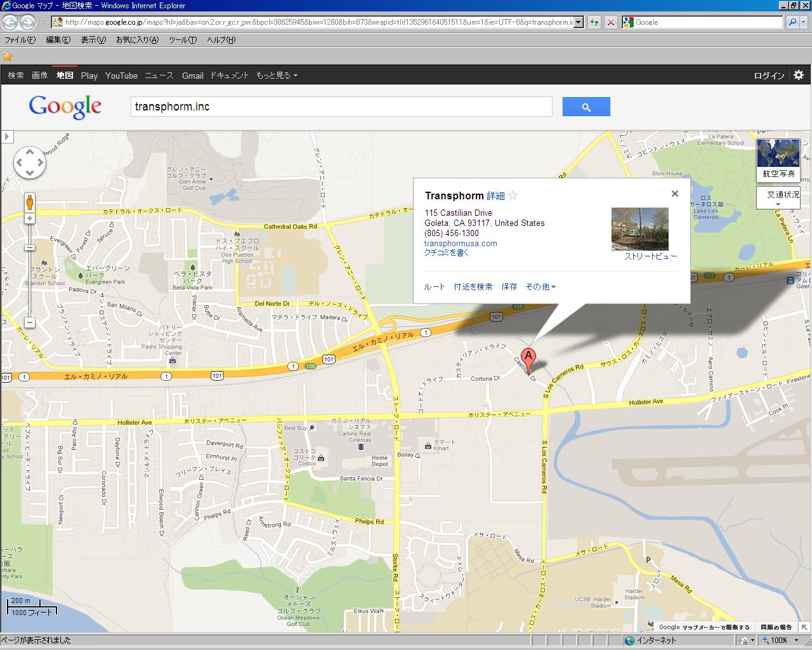This screenshot has height=650, width=812.
Task: Click the 問題の報告 link on map
Action: coord(776,627)
